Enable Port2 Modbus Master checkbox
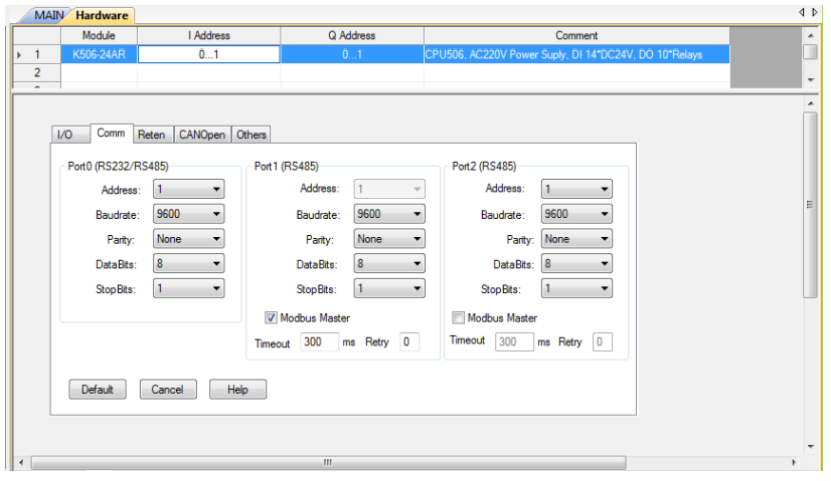Image resolution: width=831 pixels, height=481 pixels. [x=459, y=318]
